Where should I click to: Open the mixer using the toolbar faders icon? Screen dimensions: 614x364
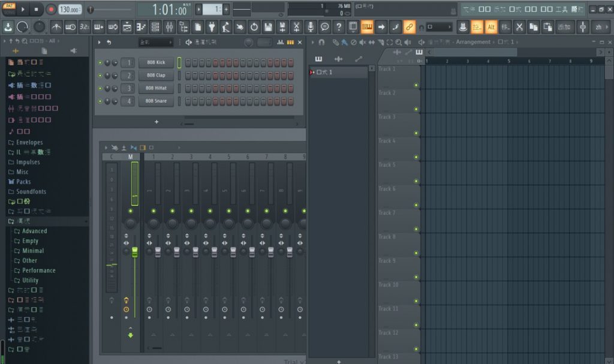pos(169,27)
